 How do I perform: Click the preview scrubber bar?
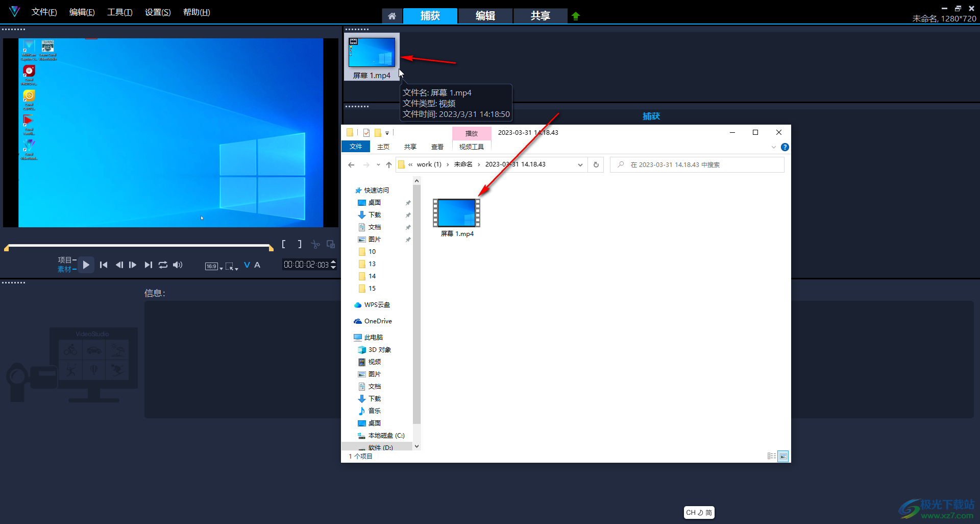pos(139,246)
